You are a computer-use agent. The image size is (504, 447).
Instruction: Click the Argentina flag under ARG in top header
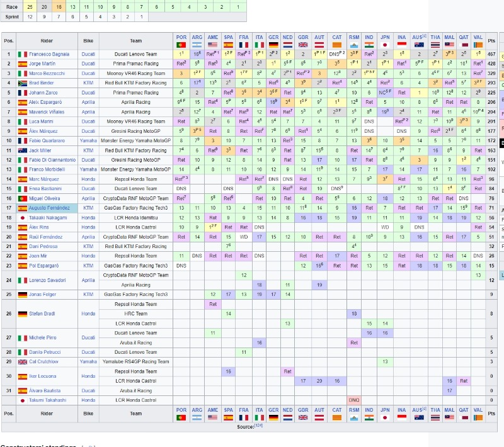coord(197,45)
